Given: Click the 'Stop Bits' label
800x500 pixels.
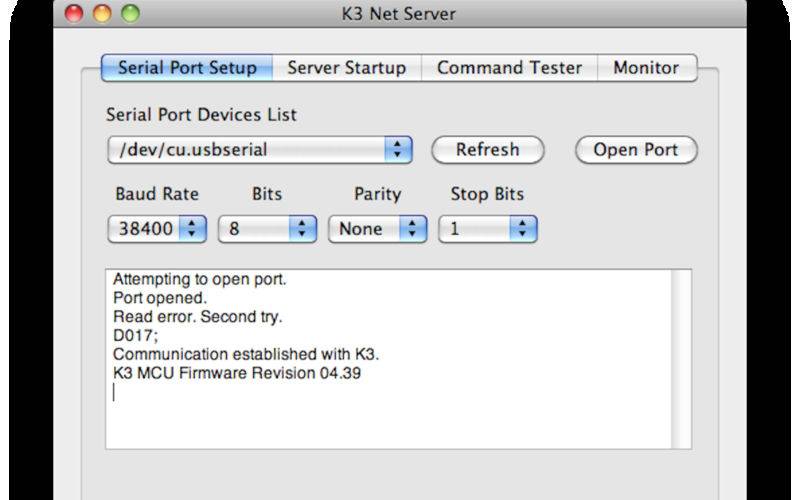Looking at the screenshot, I should pos(487,194).
